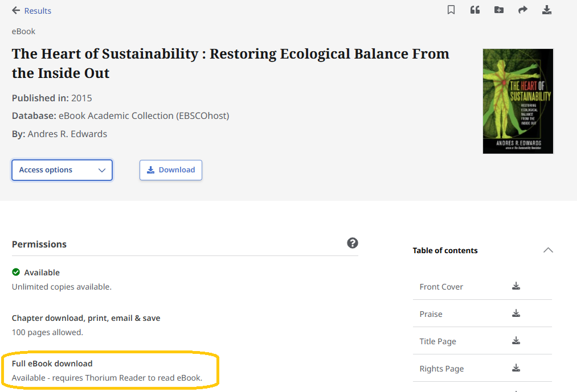
Task: Click the book cover thumbnail
Action: (x=517, y=101)
